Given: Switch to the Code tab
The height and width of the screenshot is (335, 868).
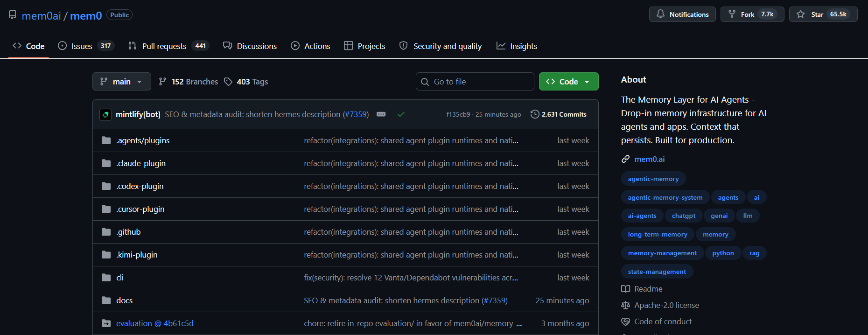Looking at the screenshot, I should pos(28,46).
